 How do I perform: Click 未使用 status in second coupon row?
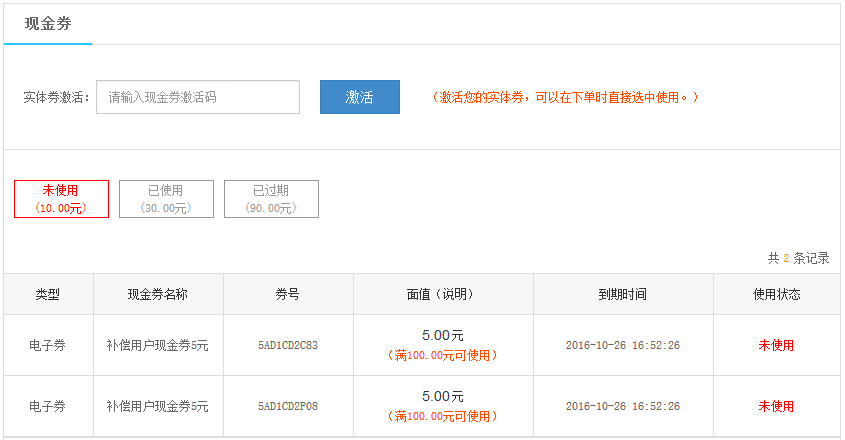776,406
